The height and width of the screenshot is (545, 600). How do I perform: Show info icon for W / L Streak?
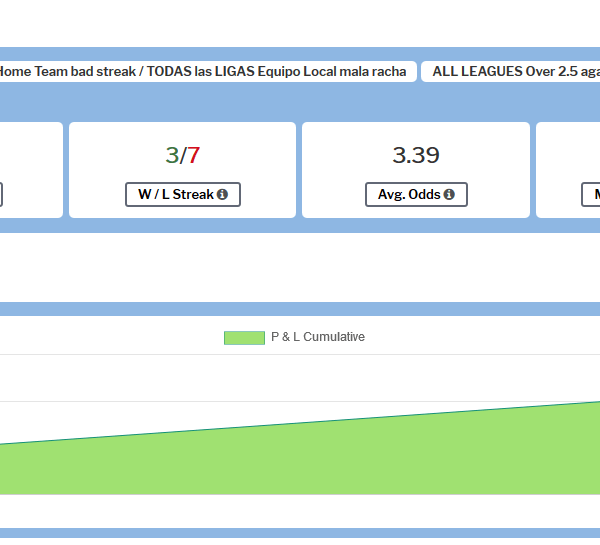pyautogui.click(x=222, y=194)
